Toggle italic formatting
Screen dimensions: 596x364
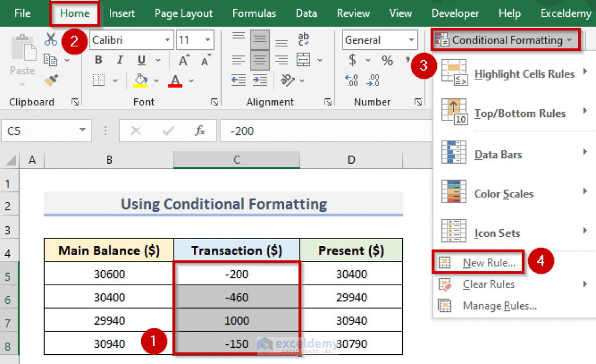[x=120, y=60]
